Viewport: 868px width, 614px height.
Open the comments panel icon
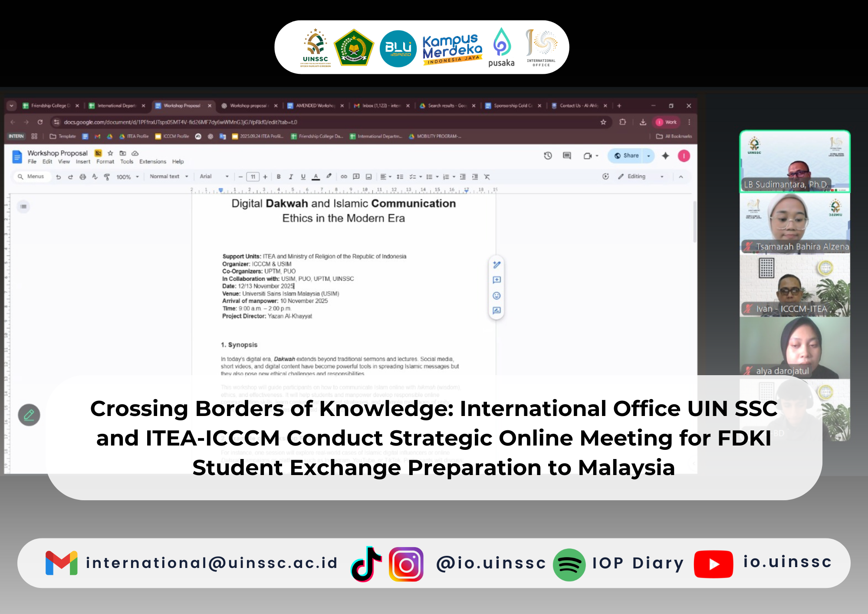(567, 155)
